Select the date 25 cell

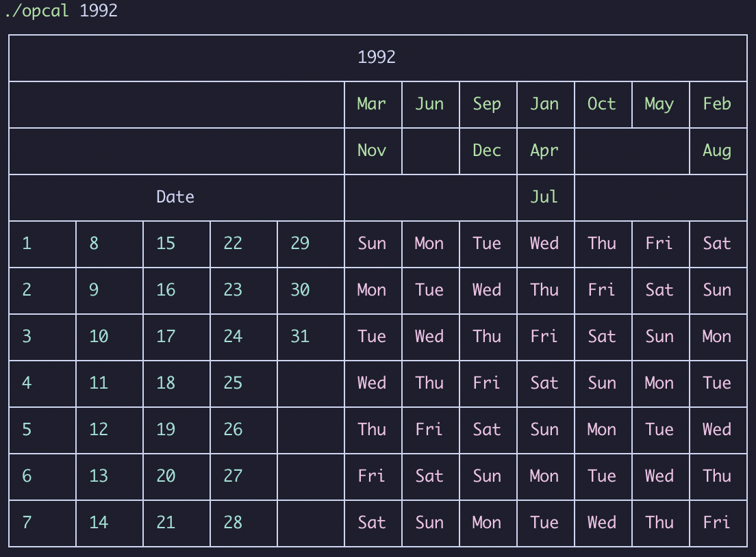[233, 383]
